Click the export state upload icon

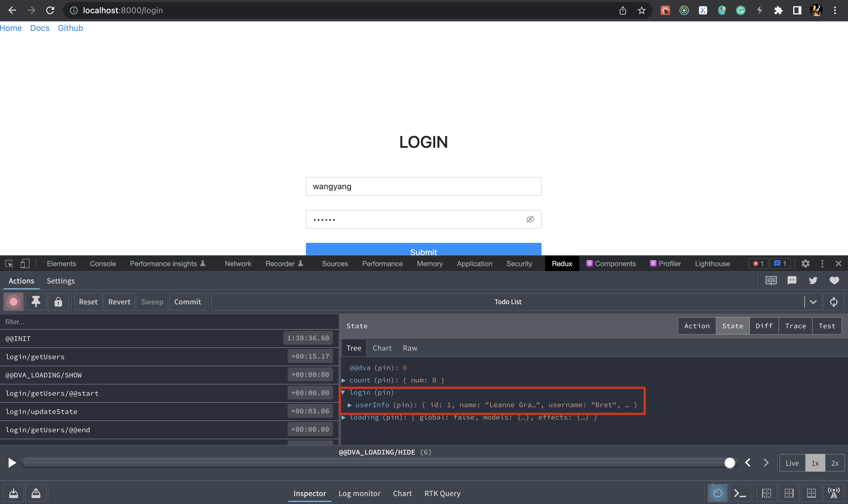tap(36, 493)
